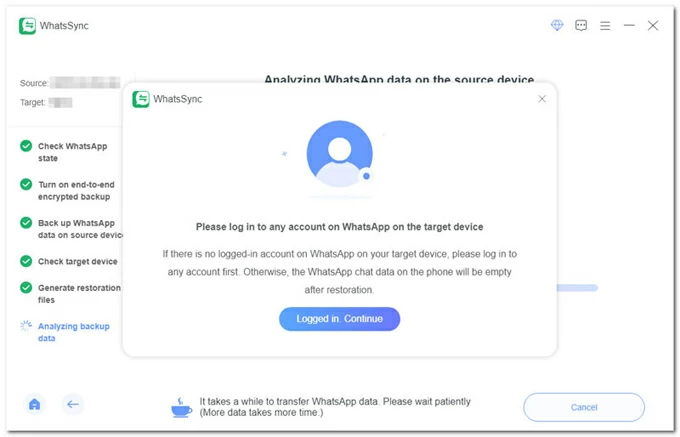
Task: Click the blurred Source device name
Action: [x=85, y=82]
